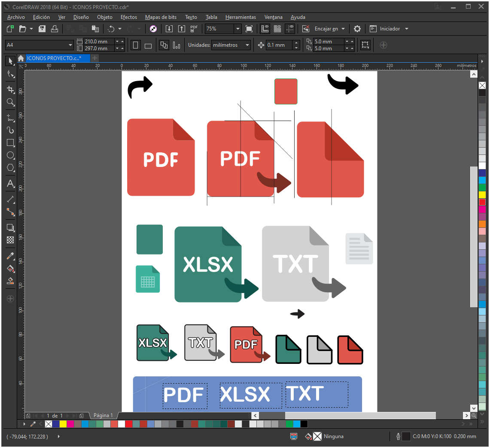Click full-screen preview icon

coord(249,29)
